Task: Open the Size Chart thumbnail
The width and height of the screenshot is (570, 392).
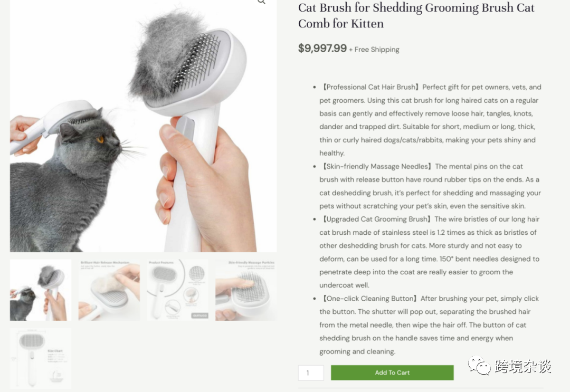Action: pos(40,358)
